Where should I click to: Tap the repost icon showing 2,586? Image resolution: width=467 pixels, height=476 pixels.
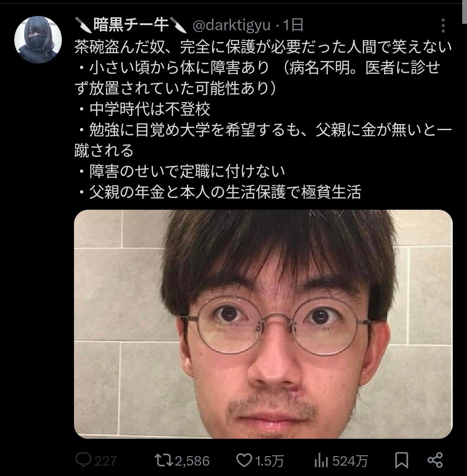coord(163,460)
